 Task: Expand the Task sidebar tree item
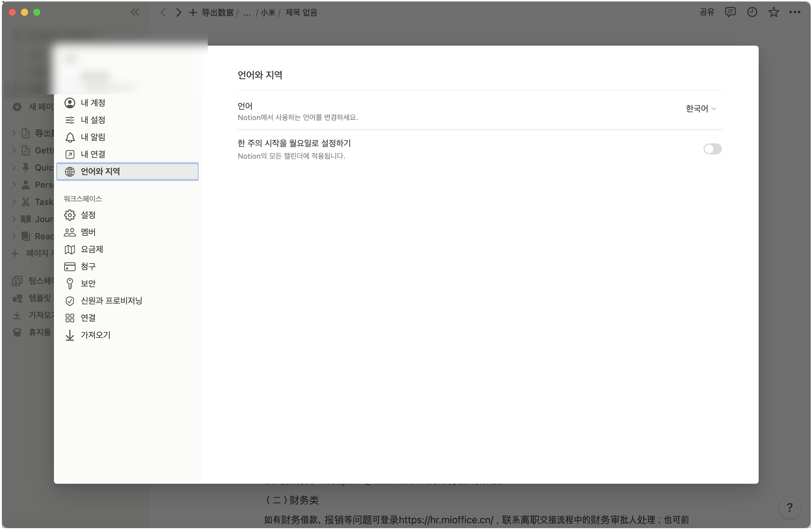(14, 202)
